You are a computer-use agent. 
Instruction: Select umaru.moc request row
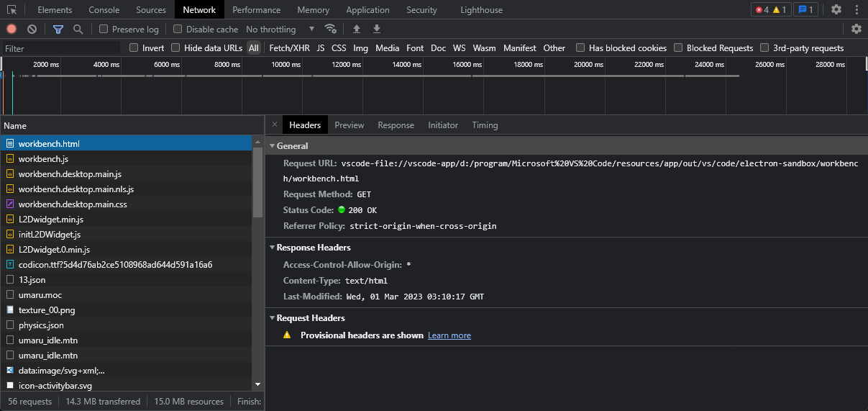(126, 294)
